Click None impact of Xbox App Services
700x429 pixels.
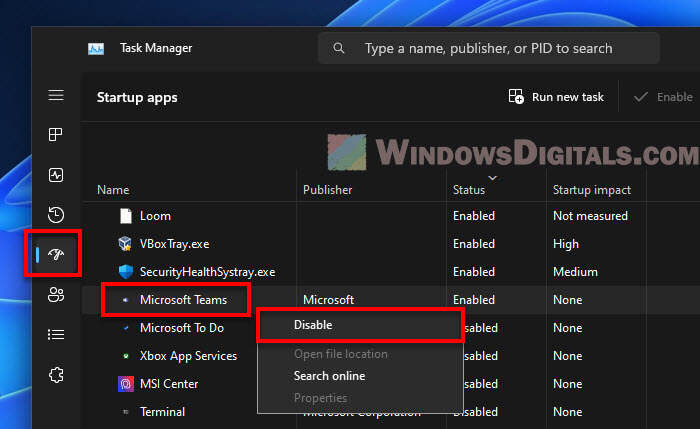567,356
